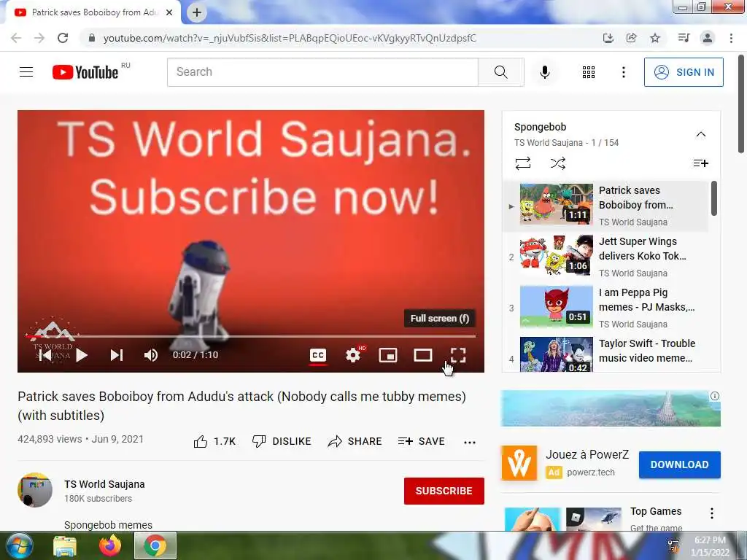Screen dimensions: 747x560
Task: Click the install app icon in address bar
Action: (608, 38)
